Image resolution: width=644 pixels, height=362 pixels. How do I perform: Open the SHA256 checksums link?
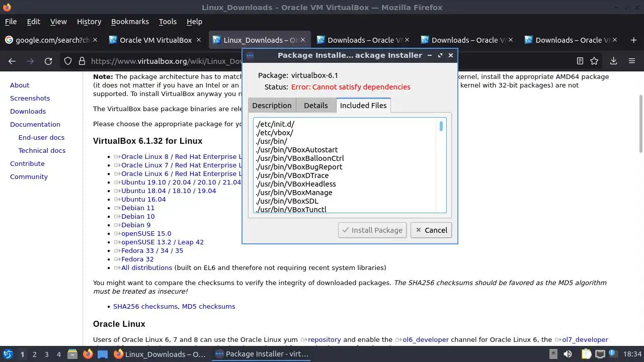coord(145,306)
